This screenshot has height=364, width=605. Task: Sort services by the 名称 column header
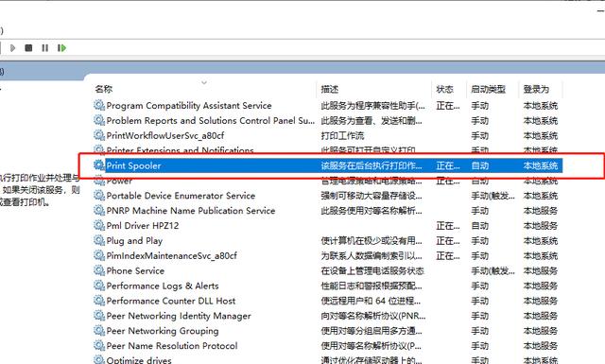(x=104, y=89)
